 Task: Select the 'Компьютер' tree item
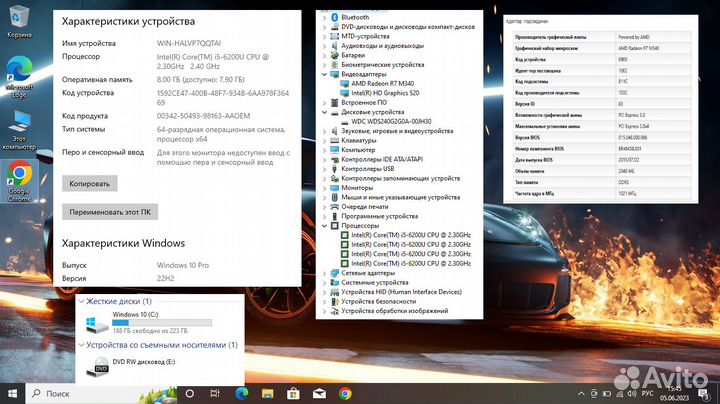[358, 150]
